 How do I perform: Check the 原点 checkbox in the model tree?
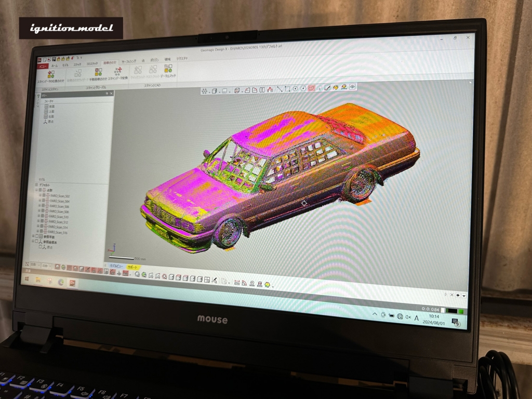click(41, 247)
